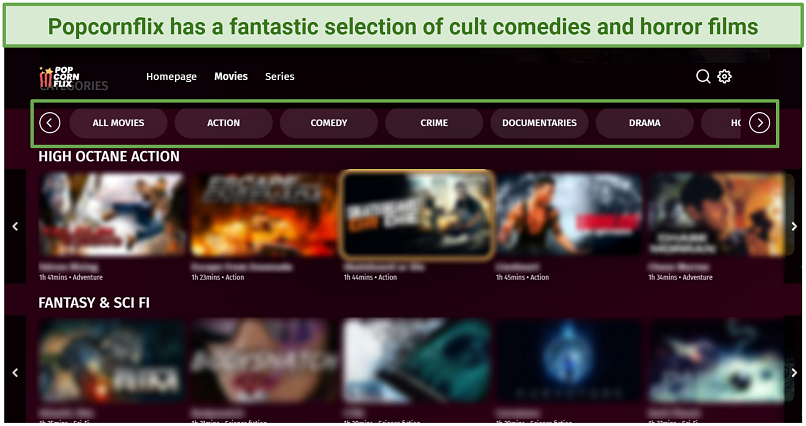Slide Fantasy & Sci Fi row left
This screenshot has height=426, width=806.
pyautogui.click(x=15, y=373)
